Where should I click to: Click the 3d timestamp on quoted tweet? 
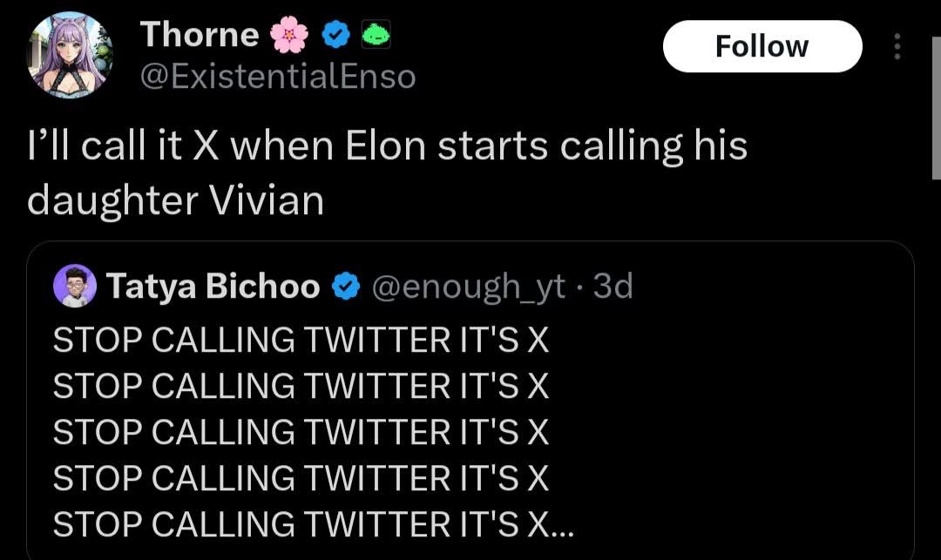(x=613, y=286)
